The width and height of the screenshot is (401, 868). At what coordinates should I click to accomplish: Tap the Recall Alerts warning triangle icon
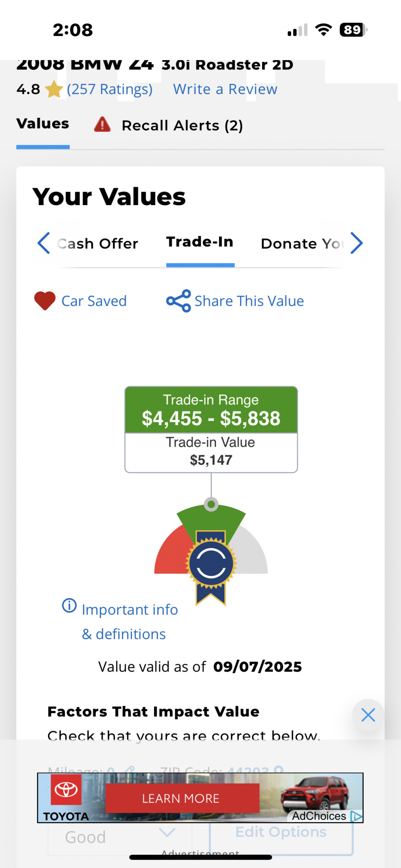click(102, 125)
